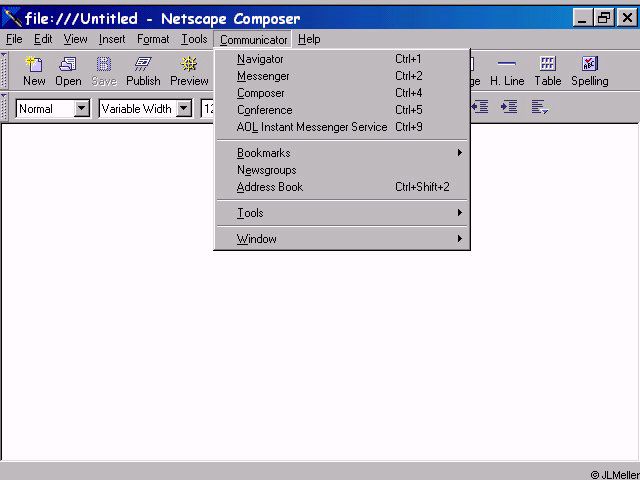Close the open Communicator menu

(253, 40)
